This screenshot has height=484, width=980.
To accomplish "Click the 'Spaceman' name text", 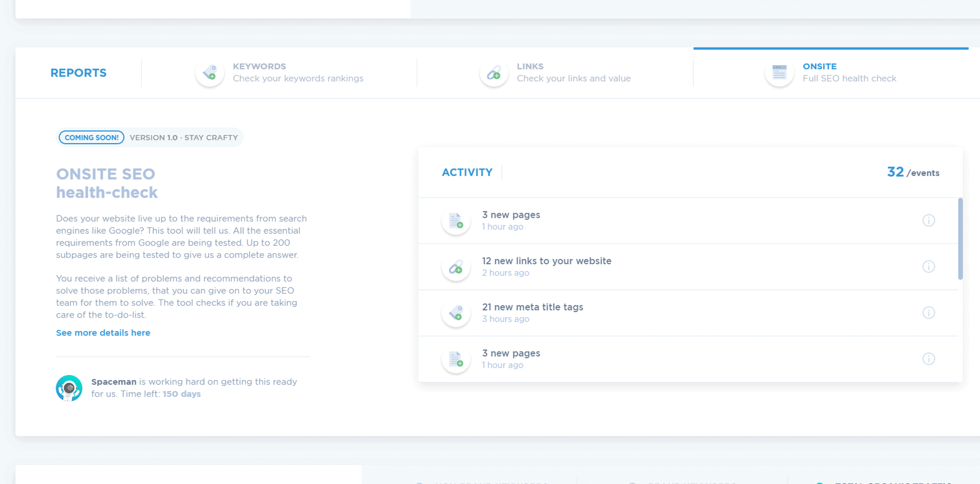I will [114, 382].
